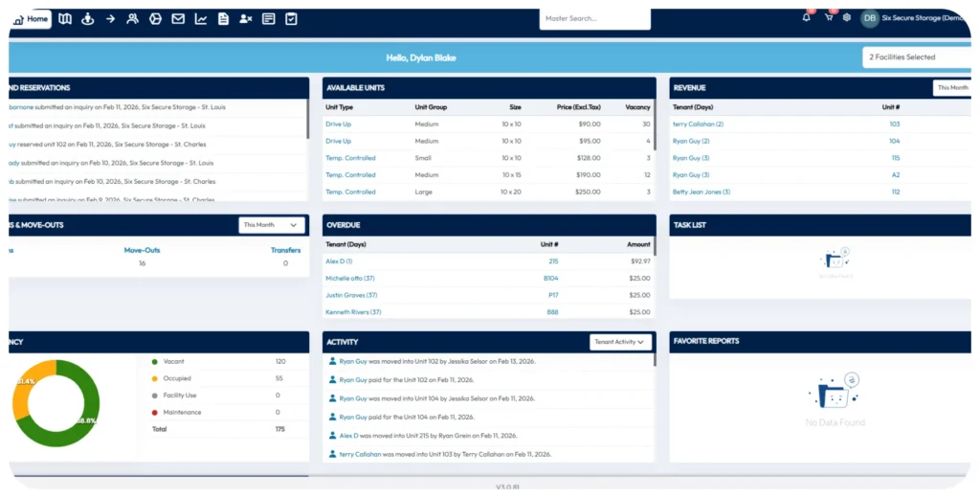The width and height of the screenshot is (980, 498).
Task: Click Ryan Guy moved into Unit 102
Action: click(353, 361)
